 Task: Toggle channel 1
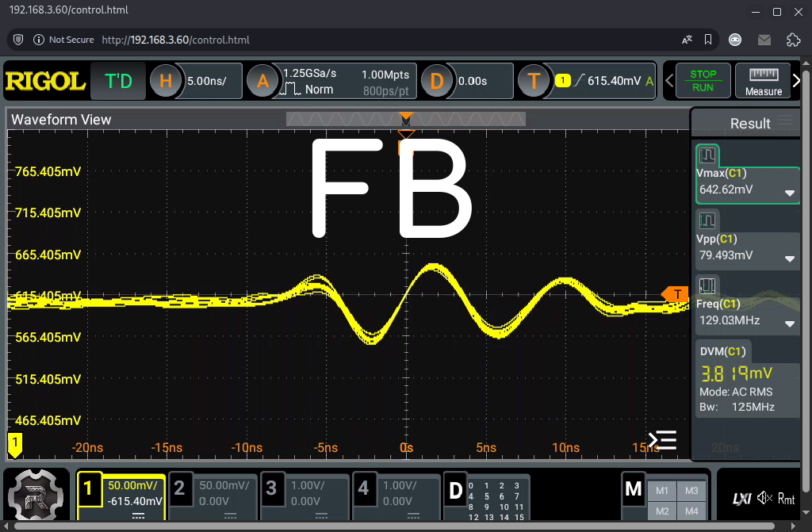(88, 488)
